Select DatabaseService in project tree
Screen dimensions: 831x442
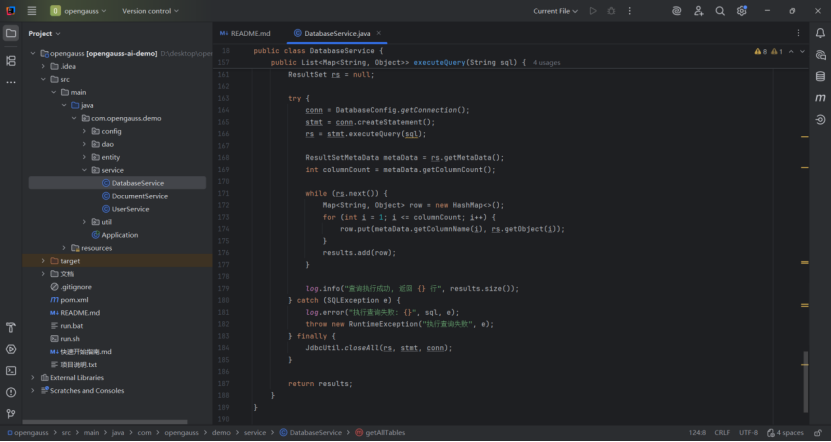click(117, 183)
